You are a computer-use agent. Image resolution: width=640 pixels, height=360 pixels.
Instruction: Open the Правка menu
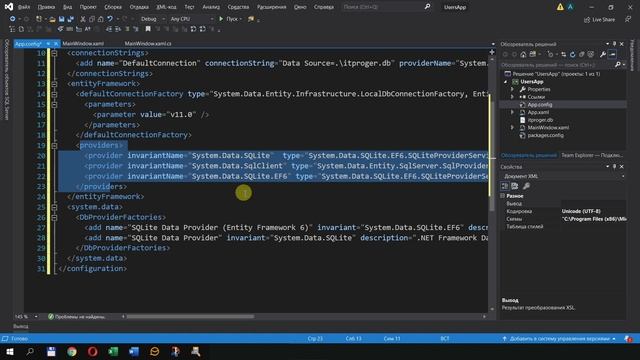click(46, 7)
